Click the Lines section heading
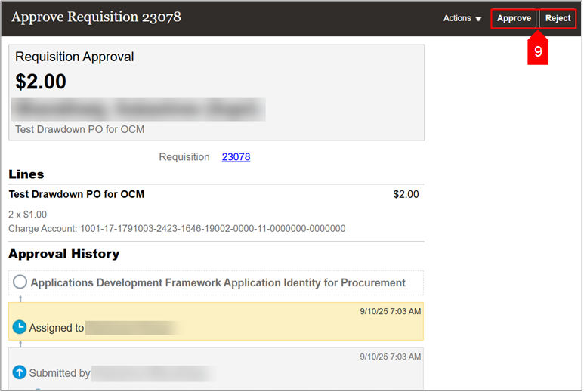The image size is (584, 392). (x=26, y=174)
